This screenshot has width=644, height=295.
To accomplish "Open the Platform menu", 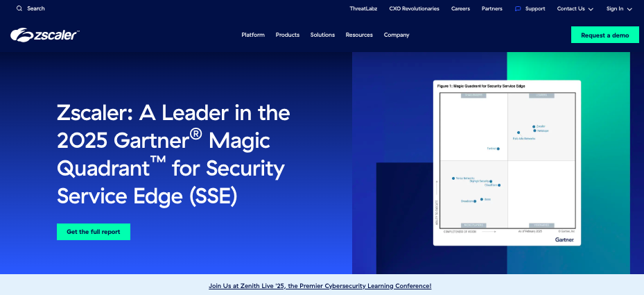I will coord(253,35).
